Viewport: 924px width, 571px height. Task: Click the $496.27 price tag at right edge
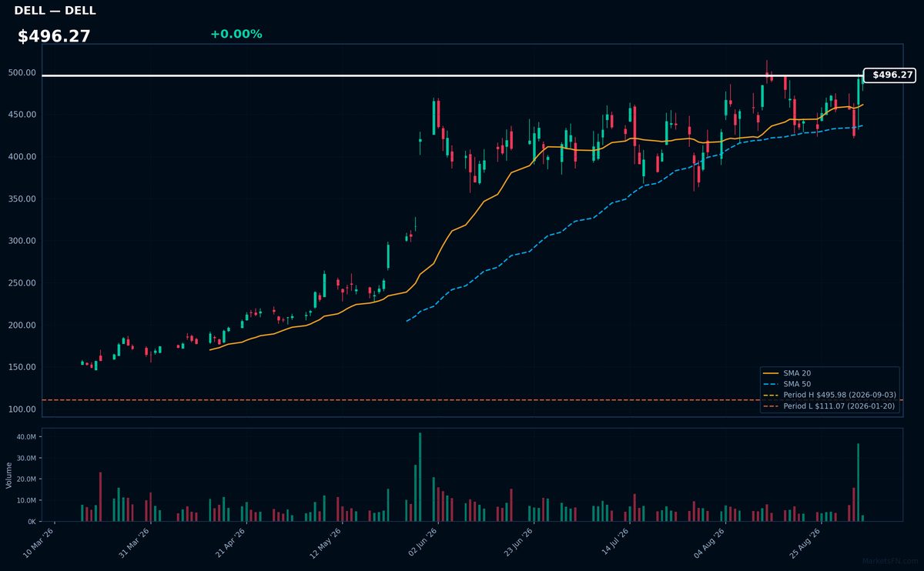pyautogui.click(x=889, y=75)
